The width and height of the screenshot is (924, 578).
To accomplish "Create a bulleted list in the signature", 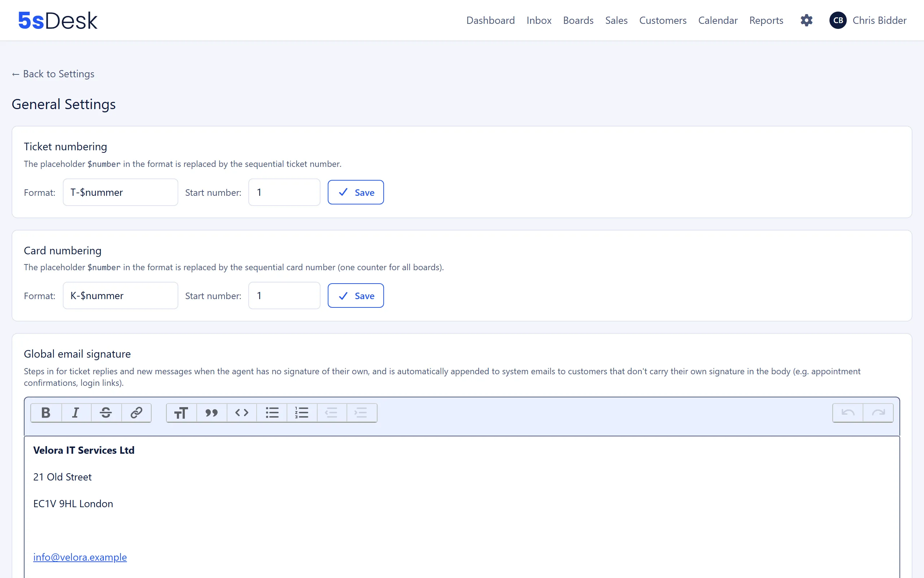I will tap(272, 413).
